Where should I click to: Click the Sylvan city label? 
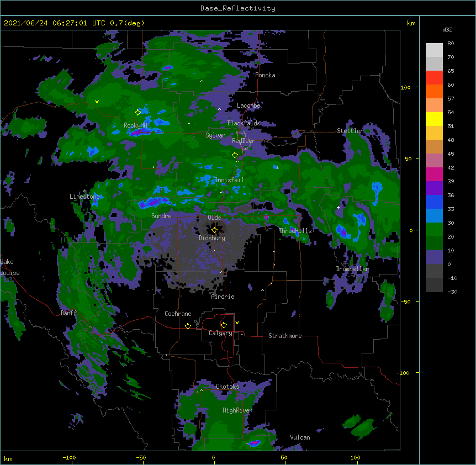[215, 135]
